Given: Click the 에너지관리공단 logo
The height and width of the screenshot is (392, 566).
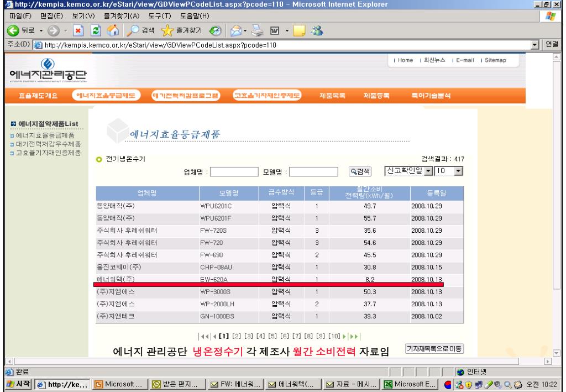Looking at the screenshot, I should [x=48, y=70].
